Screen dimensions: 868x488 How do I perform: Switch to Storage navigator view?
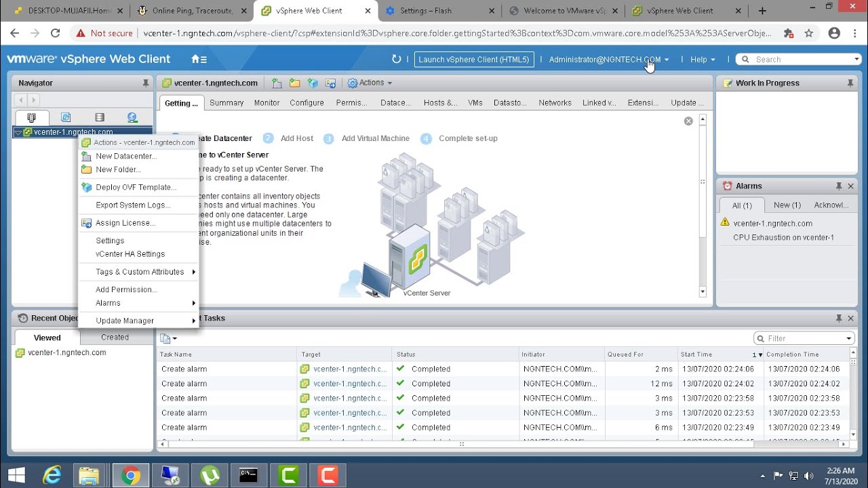tap(100, 117)
